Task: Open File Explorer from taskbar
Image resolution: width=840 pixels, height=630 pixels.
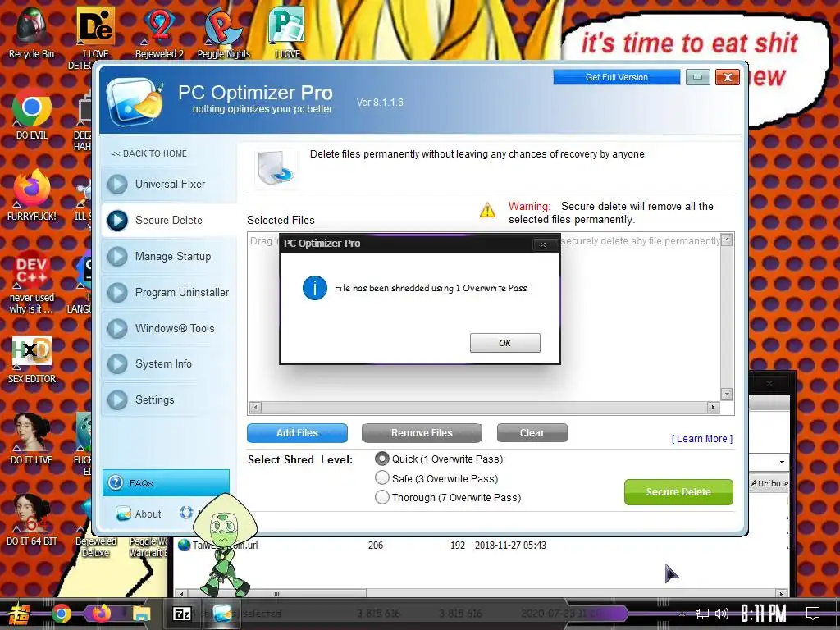Action: click(x=141, y=614)
